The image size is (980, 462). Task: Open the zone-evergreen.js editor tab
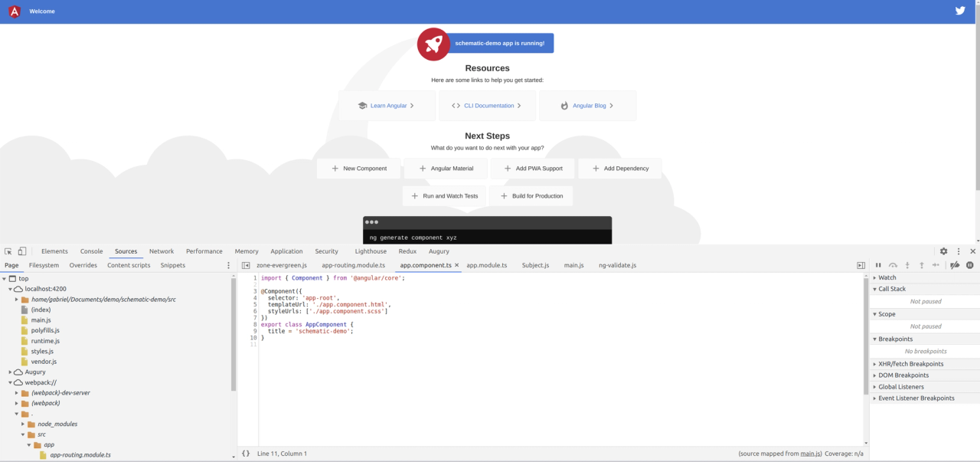(x=282, y=265)
